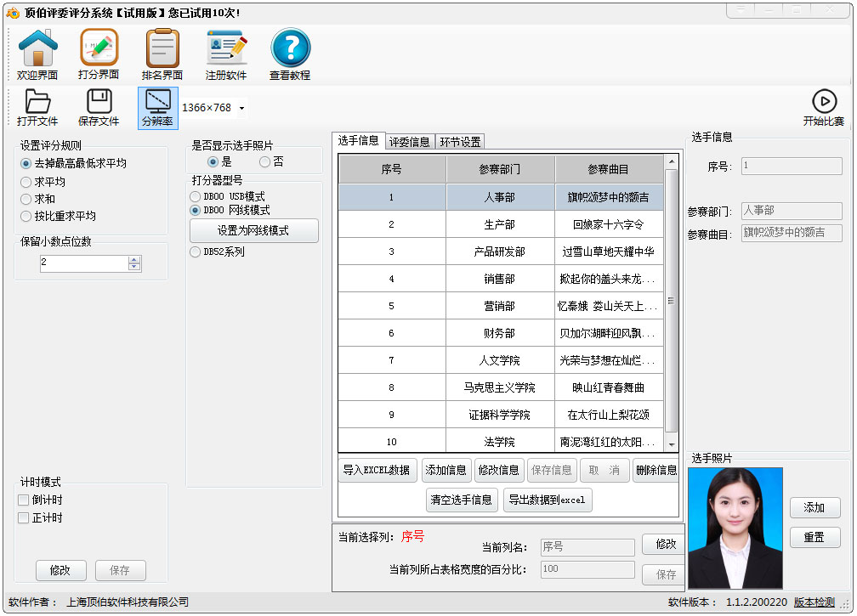Viewport: 857px width, 616px height.
Task: Click 修改 button in 计时模式 panel
Action: pos(60,570)
